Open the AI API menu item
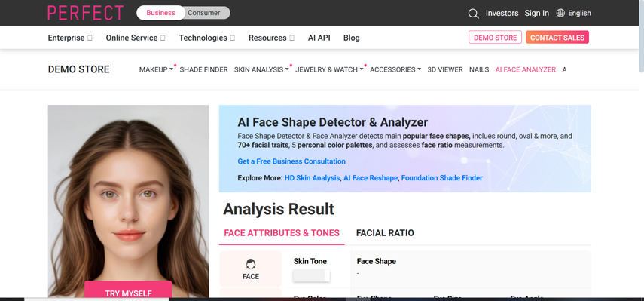This screenshot has width=644, height=301. [319, 38]
